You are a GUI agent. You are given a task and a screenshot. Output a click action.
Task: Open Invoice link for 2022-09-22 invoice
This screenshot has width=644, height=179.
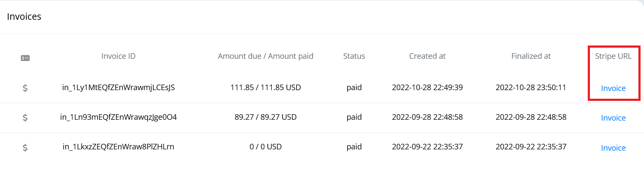[x=613, y=148]
